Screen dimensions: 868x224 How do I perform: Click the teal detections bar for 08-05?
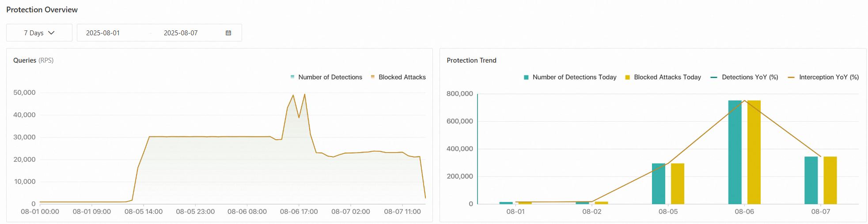point(659,184)
